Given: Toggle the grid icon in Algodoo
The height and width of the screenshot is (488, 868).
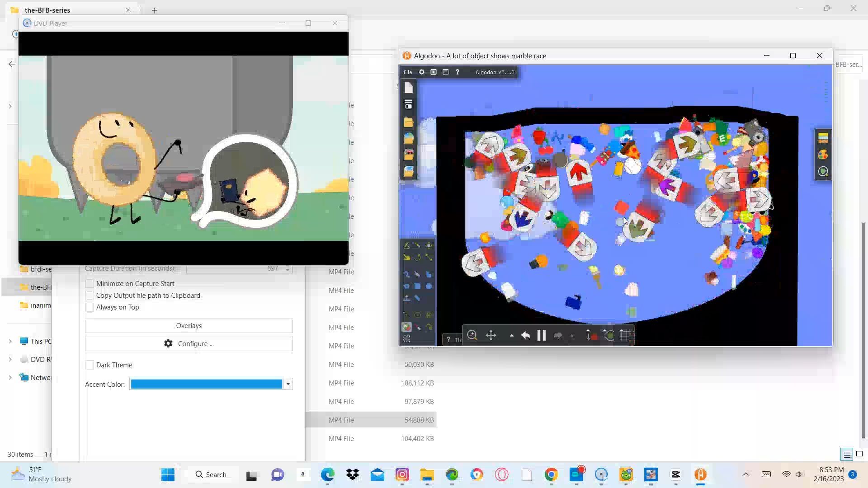Looking at the screenshot, I should point(626,335).
